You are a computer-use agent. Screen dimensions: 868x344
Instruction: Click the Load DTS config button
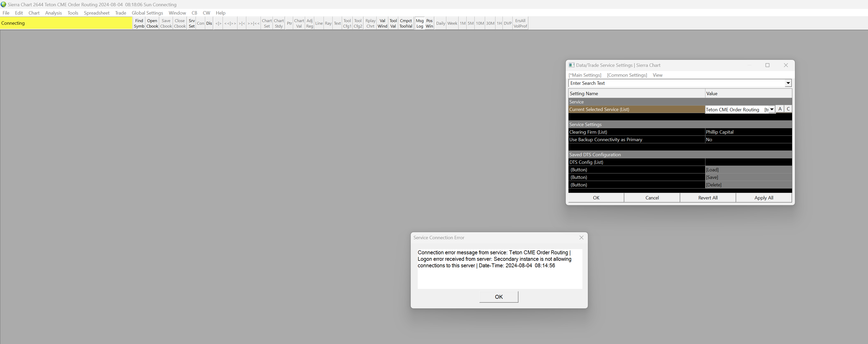coord(712,170)
